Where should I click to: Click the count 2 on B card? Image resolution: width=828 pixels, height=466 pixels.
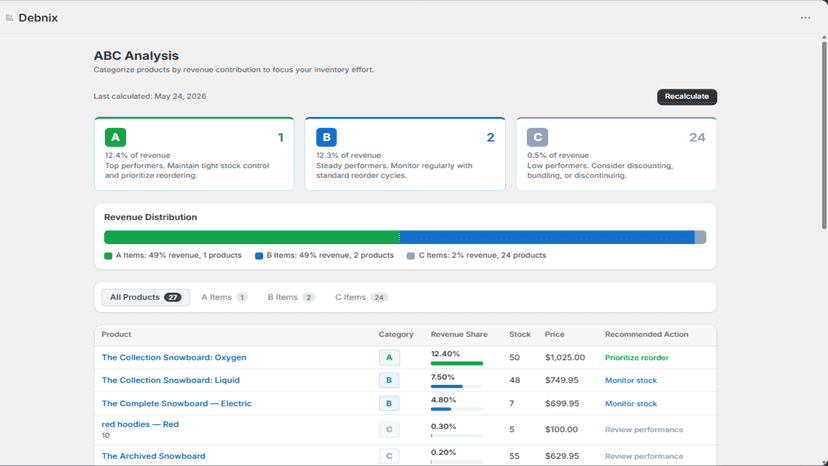click(490, 137)
